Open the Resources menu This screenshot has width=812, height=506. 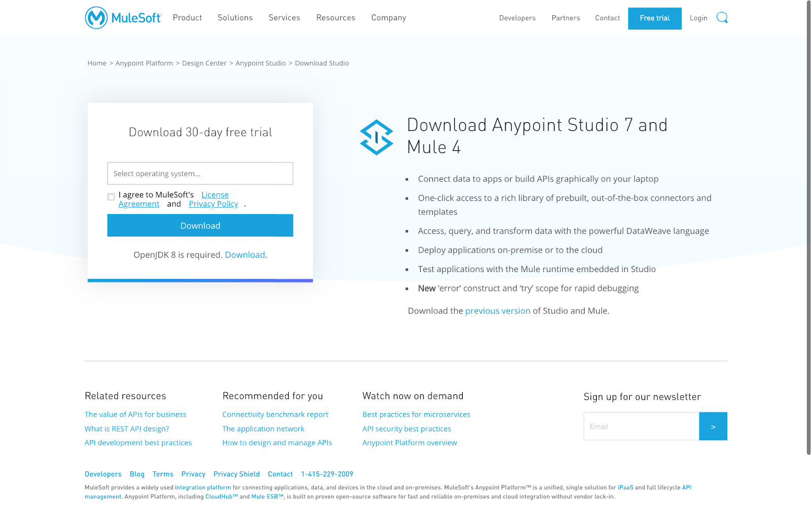click(335, 18)
